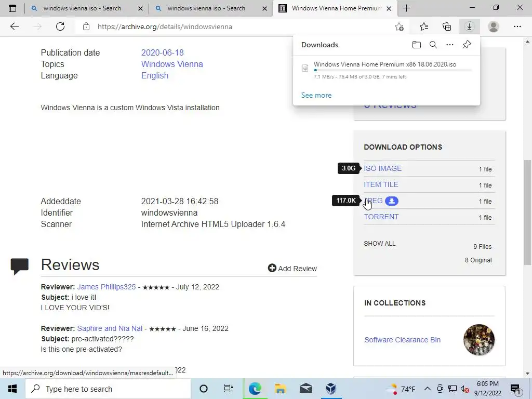Open Microsoft Edge from taskbar
This screenshot has height=399, width=532.
coord(255,389)
